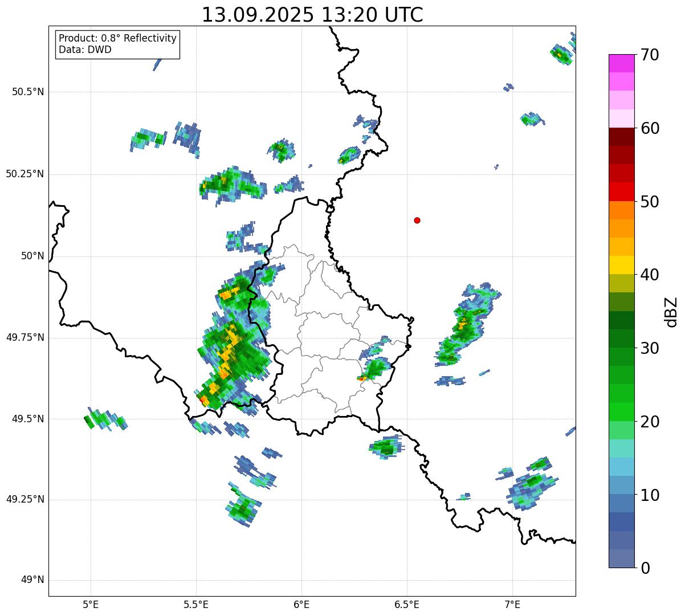Click the '50.5°N' latitude label

[x=28, y=92]
